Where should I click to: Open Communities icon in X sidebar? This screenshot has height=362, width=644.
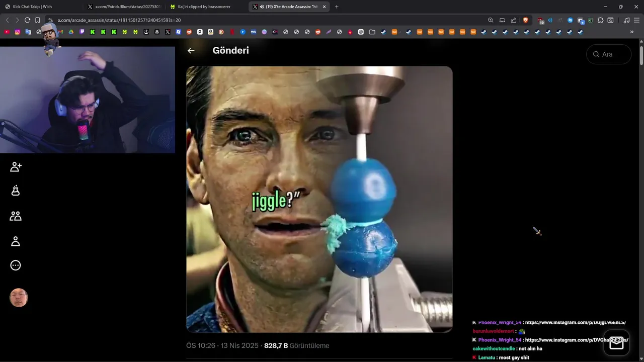pyautogui.click(x=16, y=216)
